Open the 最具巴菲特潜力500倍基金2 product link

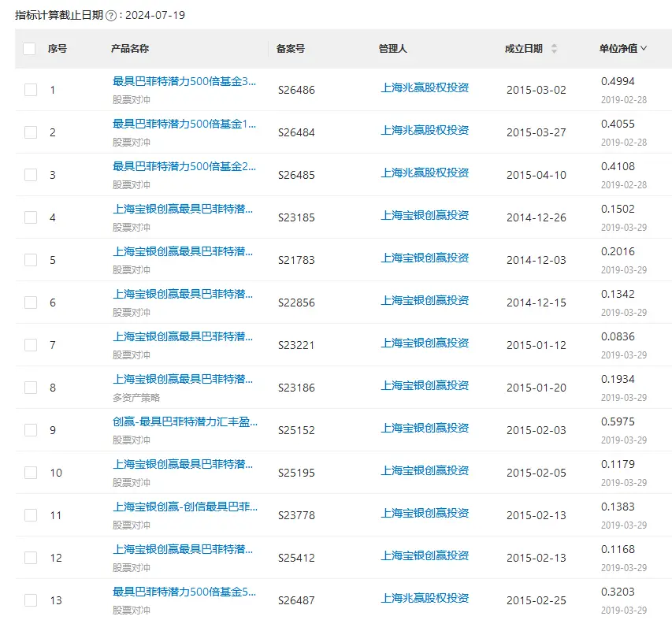[x=184, y=166]
